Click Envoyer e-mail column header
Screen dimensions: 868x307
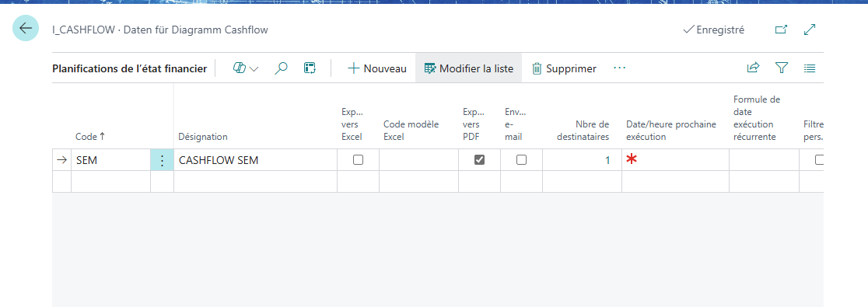(x=516, y=124)
